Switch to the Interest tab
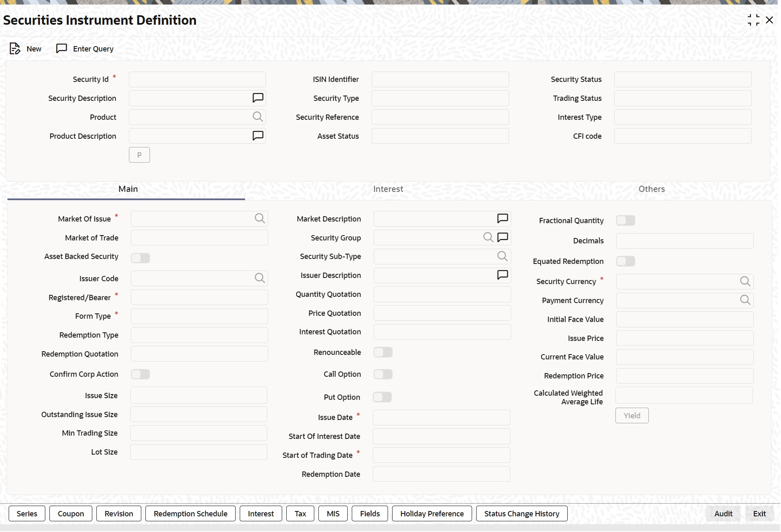Viewport: 781px width, 532px height. tap(388, 189)
